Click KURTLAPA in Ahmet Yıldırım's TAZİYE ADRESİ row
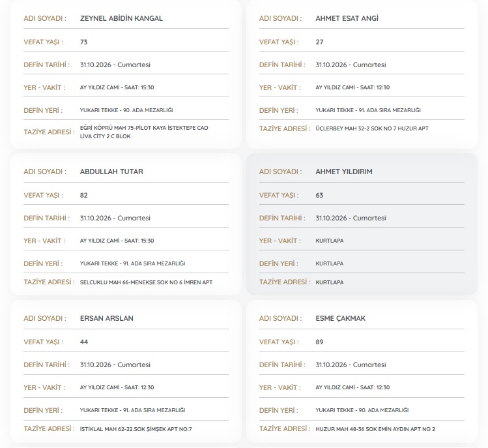The height and width of the screenshot is (448, 488). click(x=330, y=282)
